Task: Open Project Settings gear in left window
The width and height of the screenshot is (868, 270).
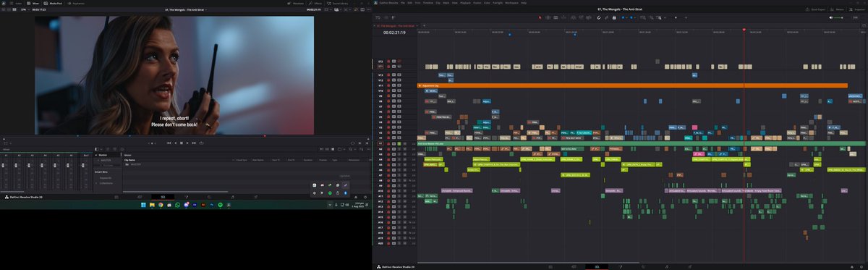Action: coord(365,197)
